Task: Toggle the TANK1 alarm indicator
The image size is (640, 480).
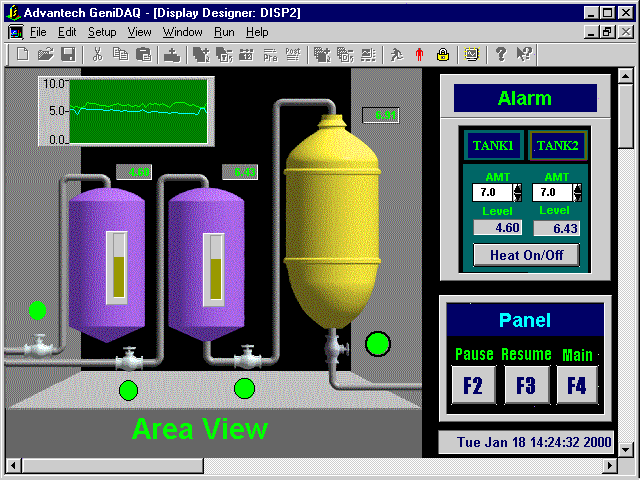Action: coord(493,146)
